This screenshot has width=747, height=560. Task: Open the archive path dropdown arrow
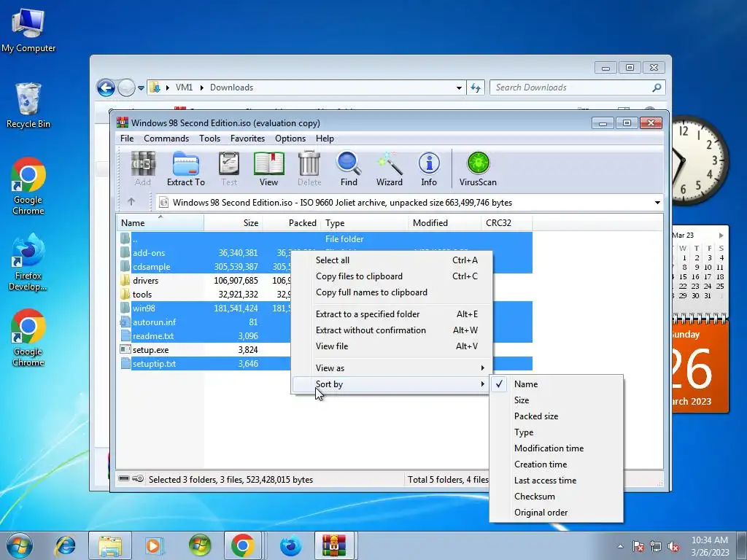click(657, 203)
